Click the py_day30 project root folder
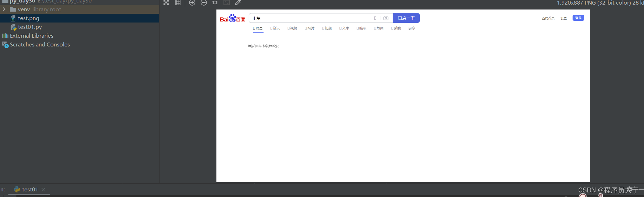The width and height of the screenshot is (644, 197). tap(22, 1)
